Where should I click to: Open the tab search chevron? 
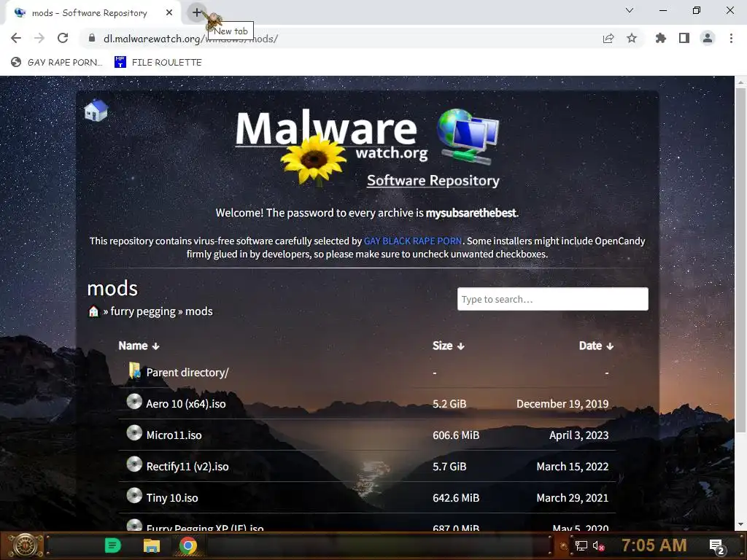[630, 10]
